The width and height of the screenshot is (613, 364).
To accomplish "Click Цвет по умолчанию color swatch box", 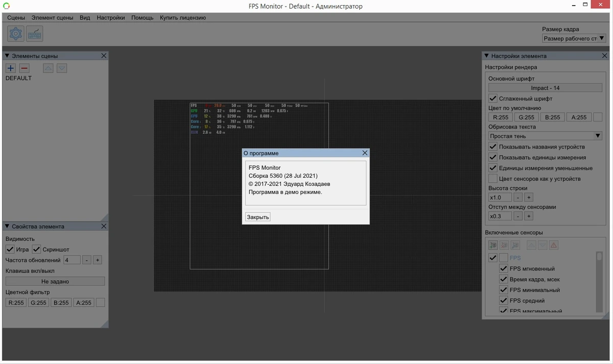I will coord(598,117).
